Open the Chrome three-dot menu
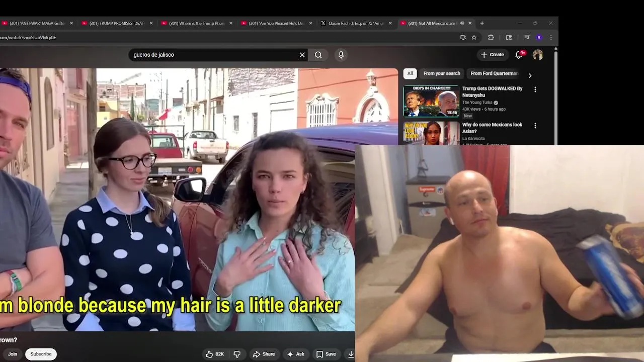 551,38
